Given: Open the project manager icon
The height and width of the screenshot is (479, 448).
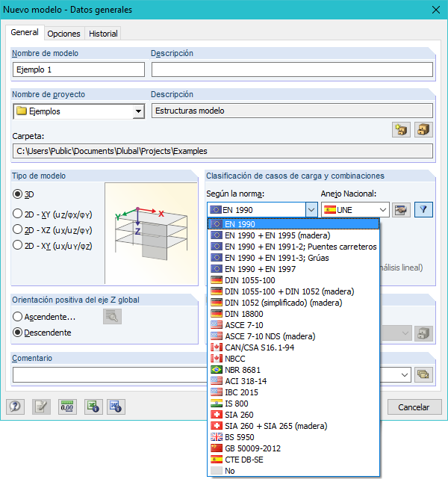Looking at the screenshot, I should tap(423, 129).
